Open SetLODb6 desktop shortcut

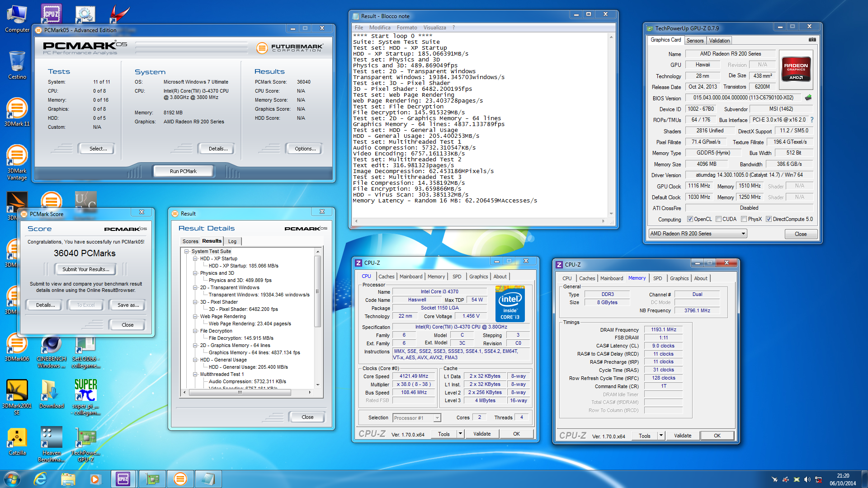pyautogui.click(x=85, y=351)
